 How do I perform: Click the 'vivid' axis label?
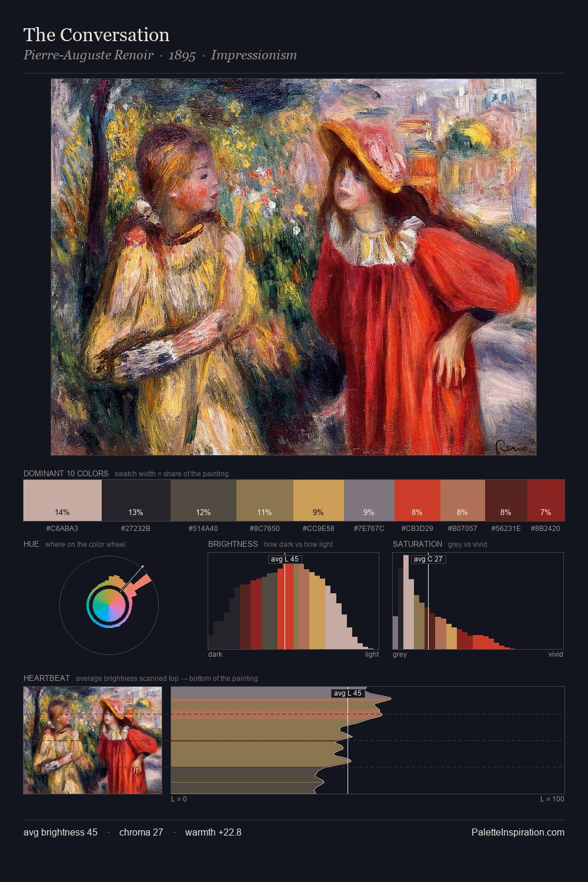[556, 654]
